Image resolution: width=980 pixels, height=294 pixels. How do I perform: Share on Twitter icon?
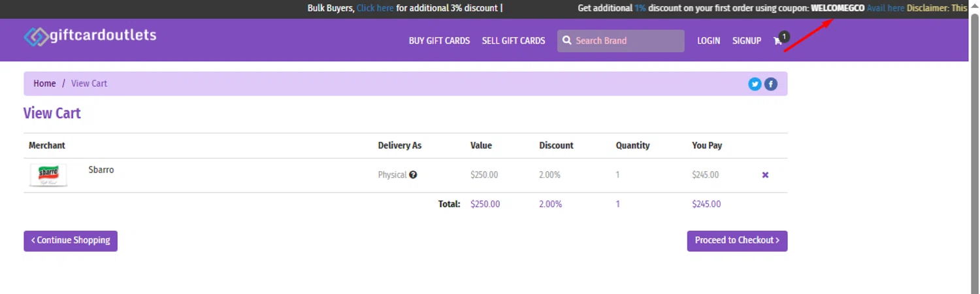pos(755,84)
